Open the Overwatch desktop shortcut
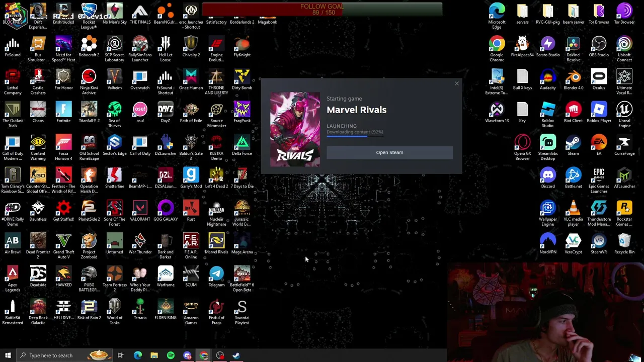Viewport: 644px width, 362px height. 140,79
